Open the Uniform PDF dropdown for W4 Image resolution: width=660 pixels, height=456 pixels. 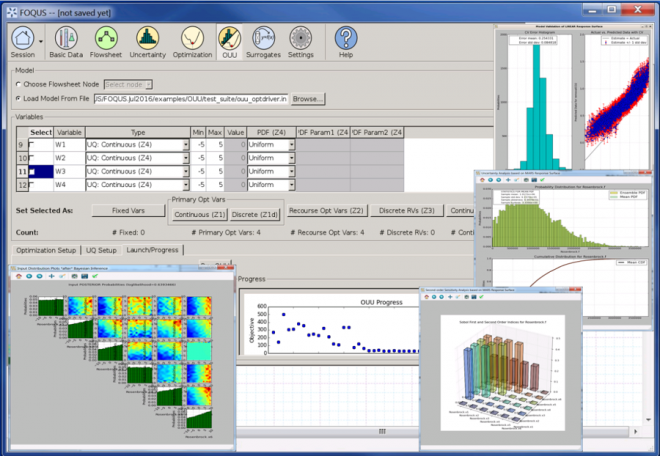coord(292,185)
